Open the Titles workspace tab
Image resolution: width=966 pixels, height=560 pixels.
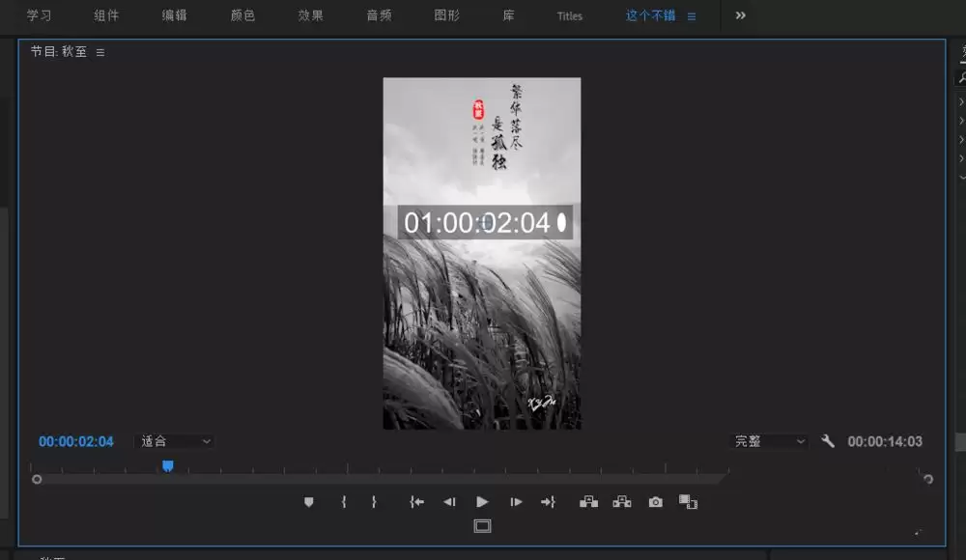coord(569,16)
